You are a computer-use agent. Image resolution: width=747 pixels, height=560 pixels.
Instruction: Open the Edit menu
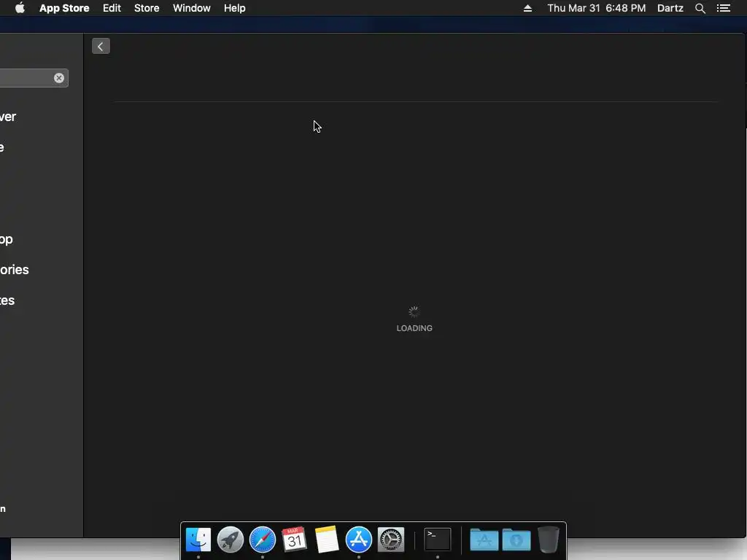pyautogui.click(x=112, y=8)
